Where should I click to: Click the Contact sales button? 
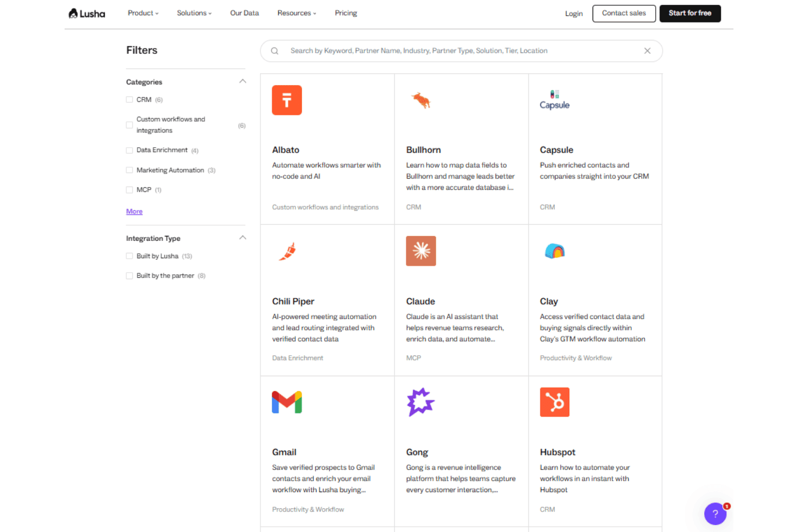(x=624, y=13)
